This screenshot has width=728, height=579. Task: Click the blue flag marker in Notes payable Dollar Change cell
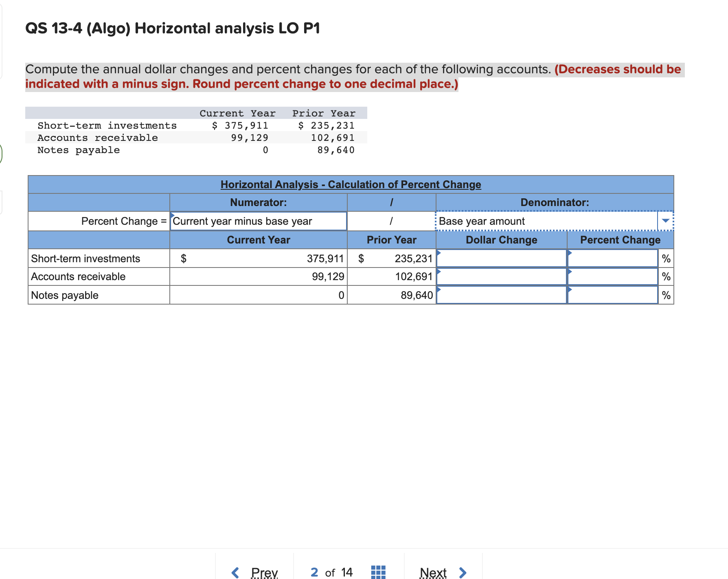pyautogui.click(x=439, y=290)
